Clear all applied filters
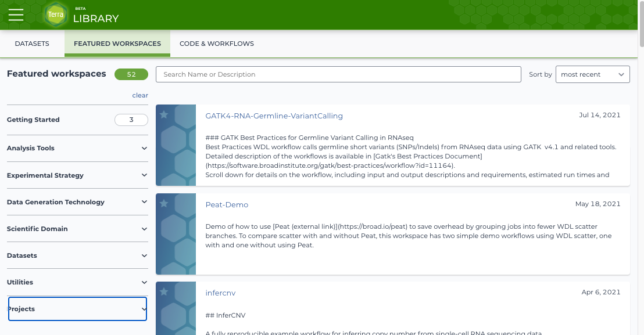 tap(140, 95)
